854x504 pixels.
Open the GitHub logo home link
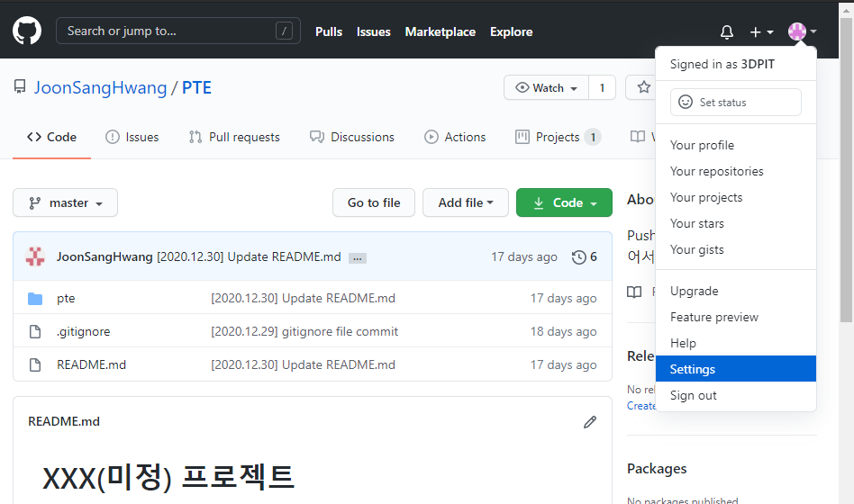point(27,31)
